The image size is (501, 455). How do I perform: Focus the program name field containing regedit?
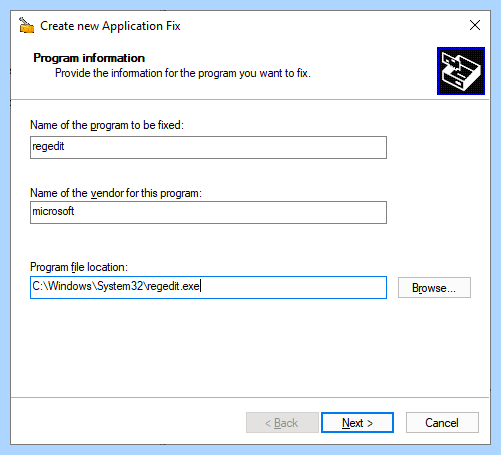(x=208, y=147)
